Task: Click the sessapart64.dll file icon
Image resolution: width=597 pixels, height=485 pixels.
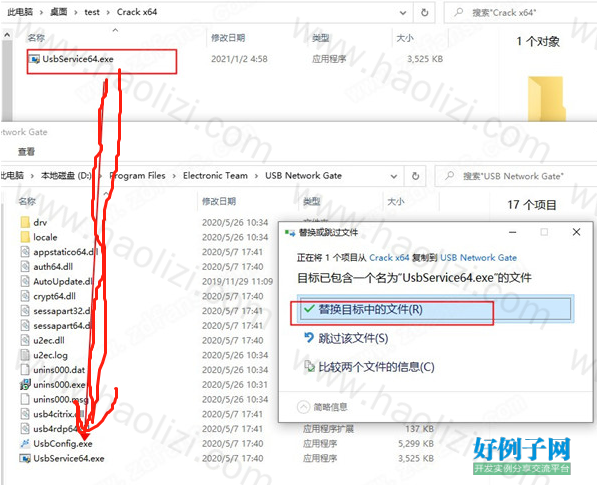Action: (x=25, y=326)
